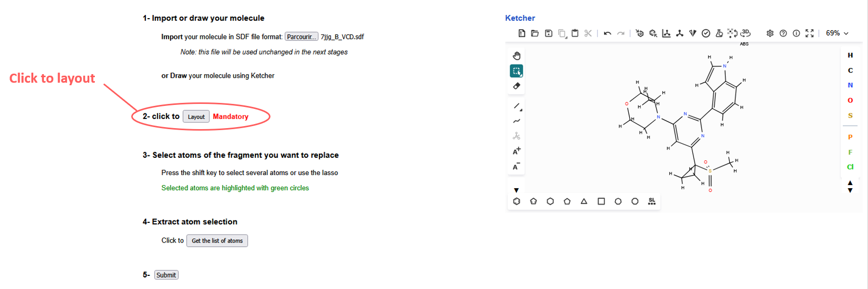Expand the left toolbar down arrow
Image resolution: width=868 pixels, height=289 pixels.
(516, 190)
